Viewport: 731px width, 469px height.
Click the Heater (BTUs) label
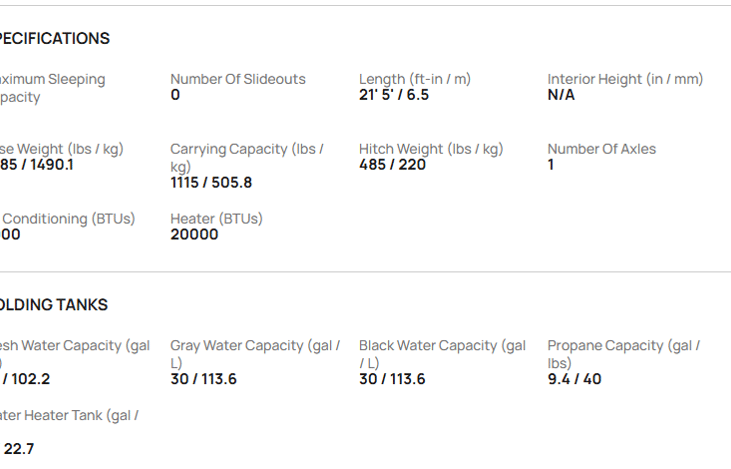tap(216, 219)
